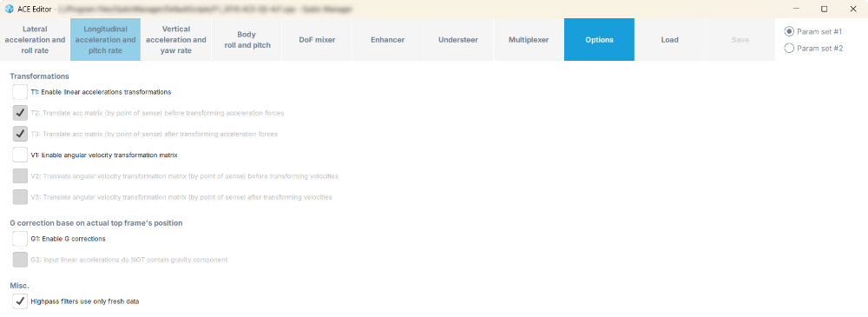Select Param set #1 radio button
This screenshot has width=868, height=317.
tap(789, 31)
